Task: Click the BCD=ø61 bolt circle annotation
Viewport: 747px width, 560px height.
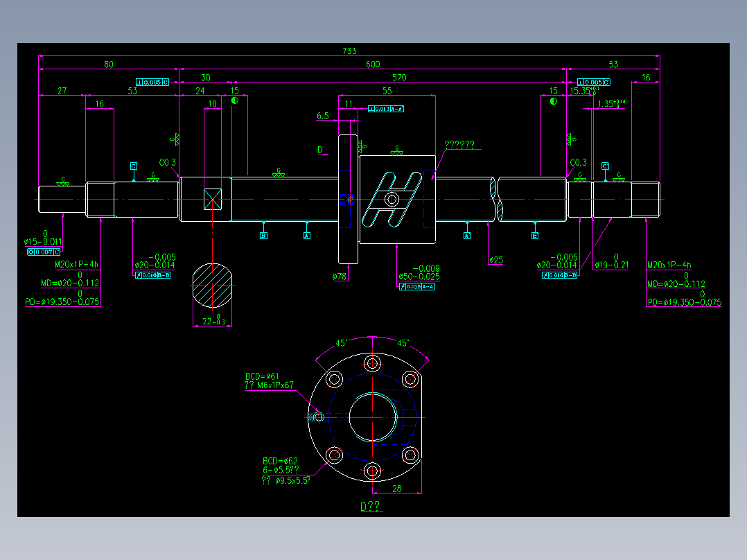Action: 262,375
